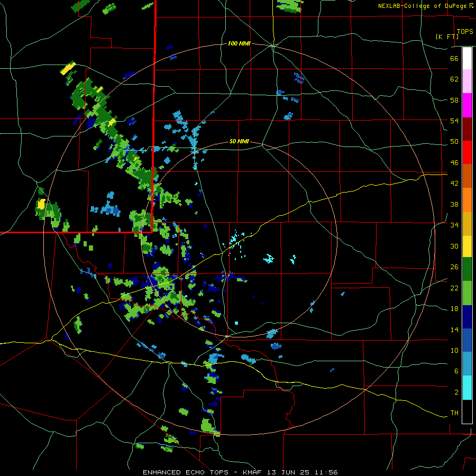Click the 18 value on the legend
The height and width of the screenshot is (476, 476).
pyautogui.click(x=454, y=309)
